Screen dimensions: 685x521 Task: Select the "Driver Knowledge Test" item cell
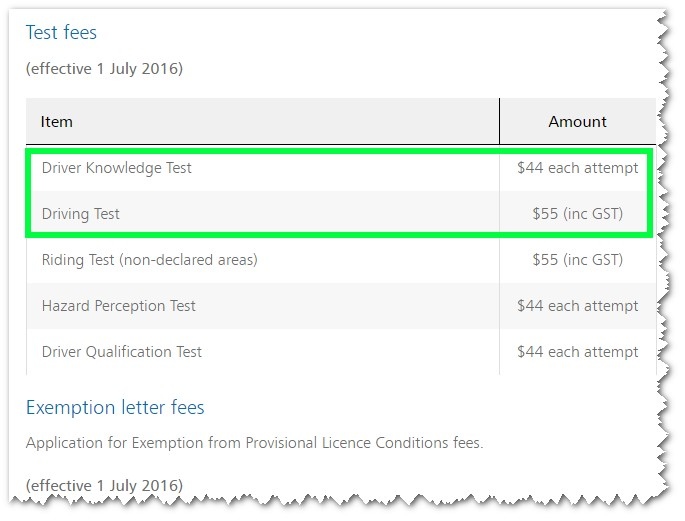116,168
